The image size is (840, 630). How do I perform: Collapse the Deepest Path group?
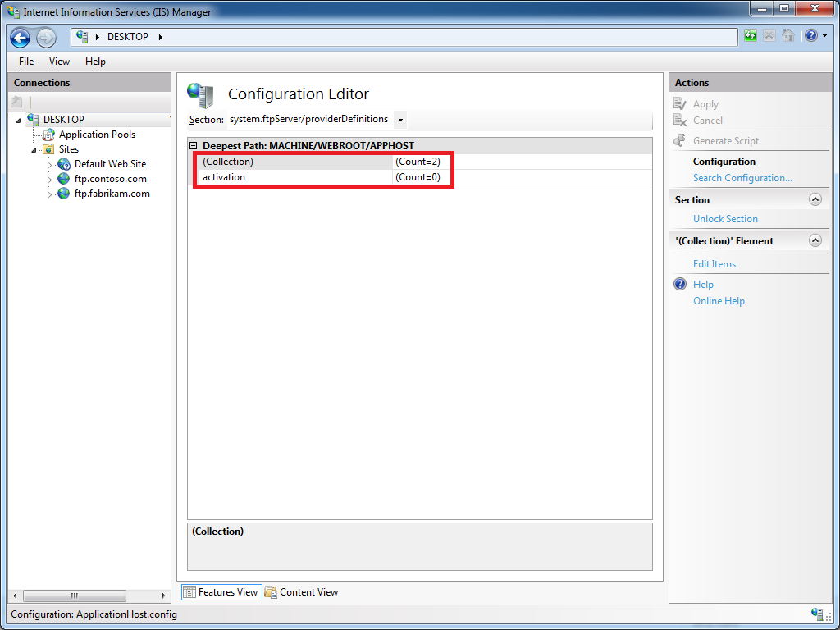tap(194, 146)
